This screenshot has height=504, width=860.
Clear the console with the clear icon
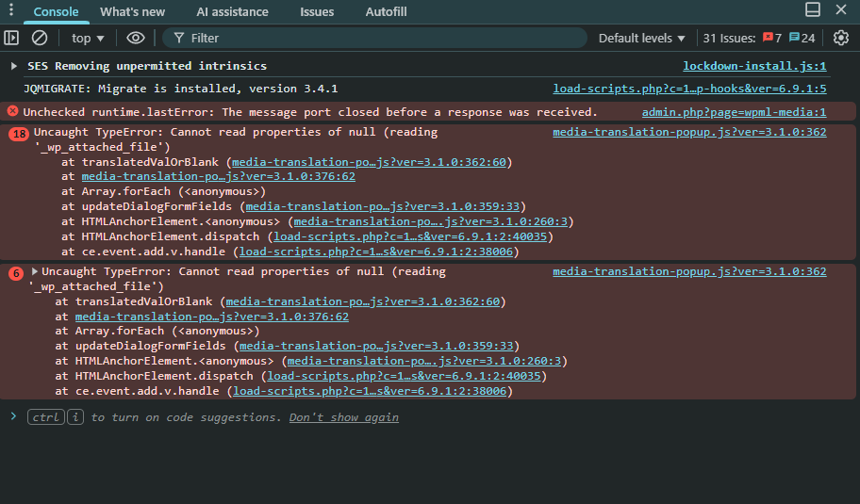pos(40,38)
